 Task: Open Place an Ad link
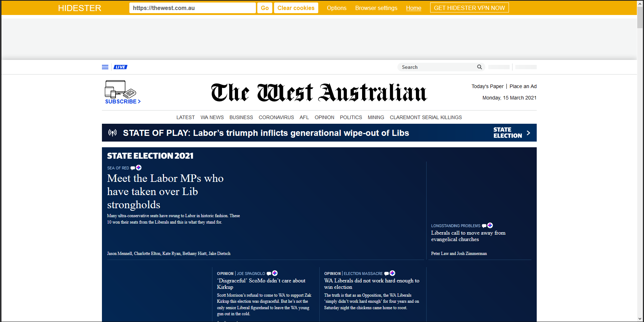click(523, 86)
